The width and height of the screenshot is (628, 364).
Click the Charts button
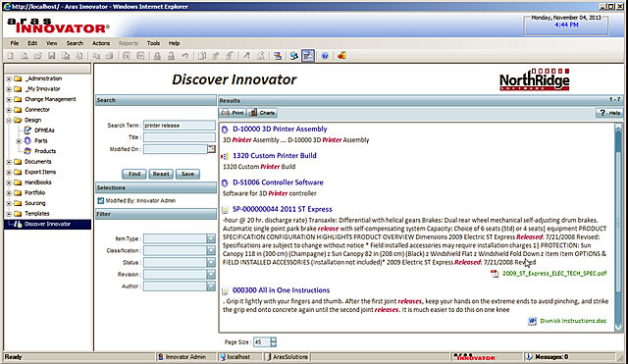262,113
